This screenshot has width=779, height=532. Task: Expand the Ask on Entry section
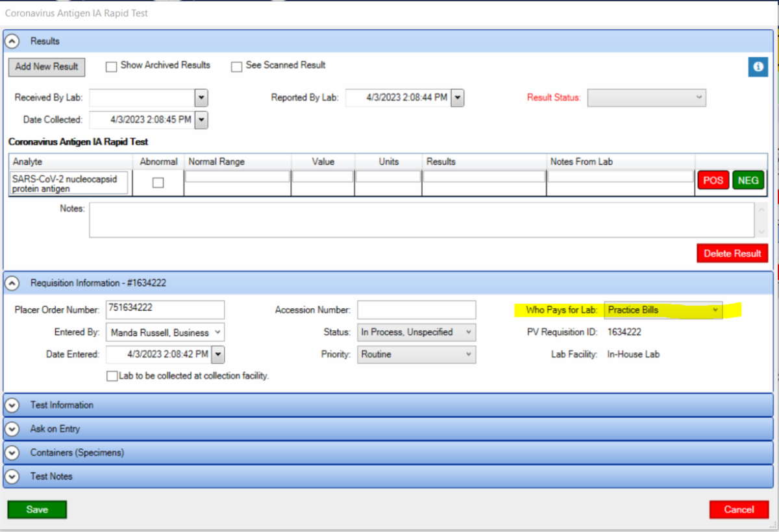[x=12, y=429]
